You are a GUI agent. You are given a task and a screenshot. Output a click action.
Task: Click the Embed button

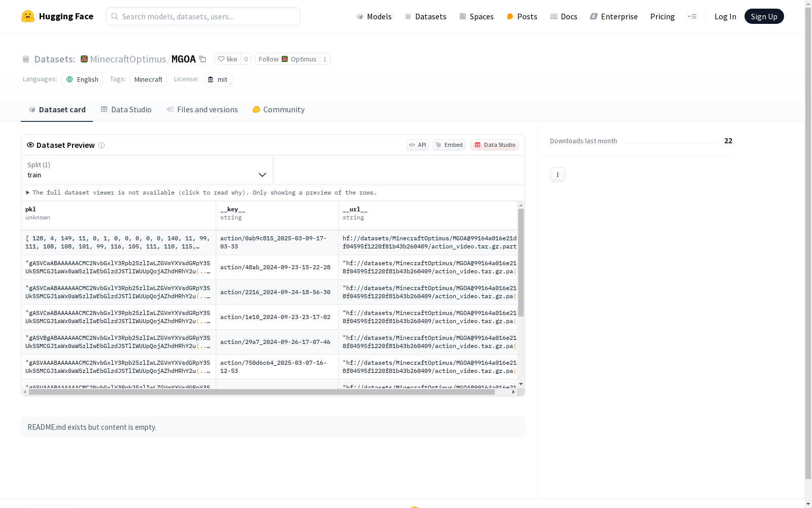pos(449,145)
